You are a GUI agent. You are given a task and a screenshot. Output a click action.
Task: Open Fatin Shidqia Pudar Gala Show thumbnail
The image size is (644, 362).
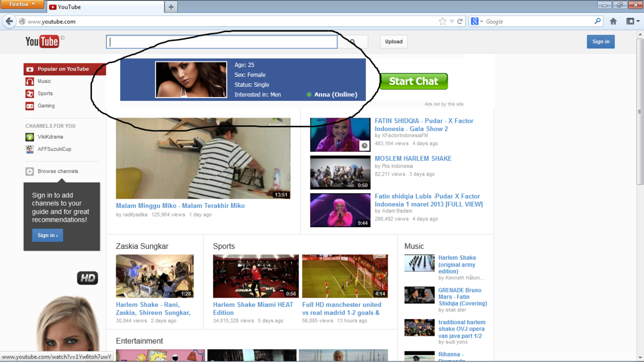click(x=340, y=135)
